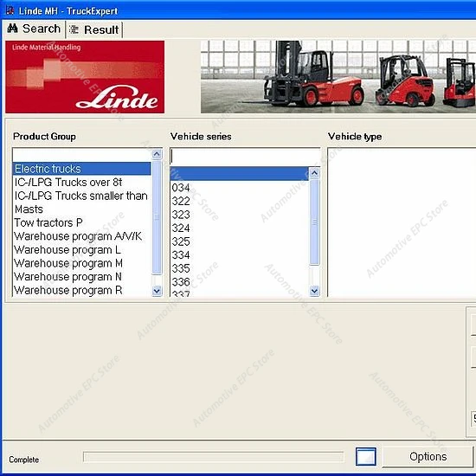Select vehicle series 325
The height and width of the screenshot is (476, 476).
[240, 241]
